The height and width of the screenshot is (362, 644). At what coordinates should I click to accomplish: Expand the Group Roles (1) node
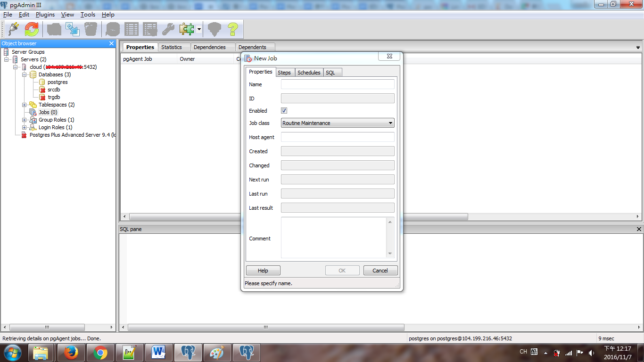click(x=25, y=120)
